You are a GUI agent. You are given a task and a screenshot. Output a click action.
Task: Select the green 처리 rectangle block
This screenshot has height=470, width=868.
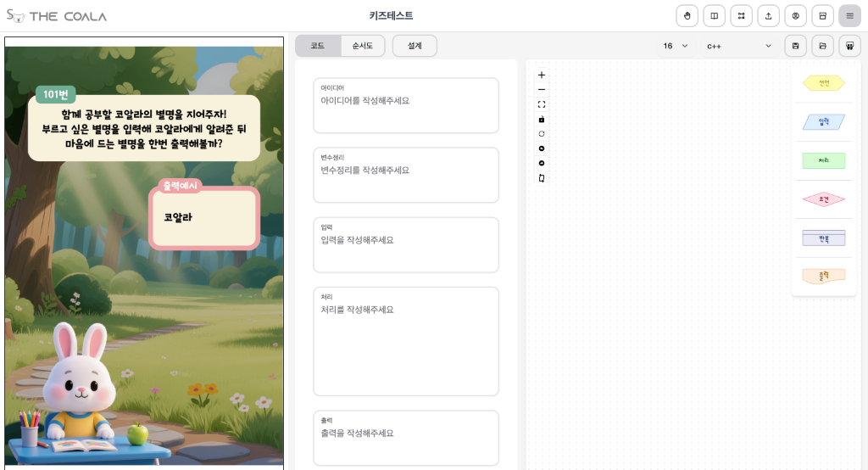[x=824, y=160]
